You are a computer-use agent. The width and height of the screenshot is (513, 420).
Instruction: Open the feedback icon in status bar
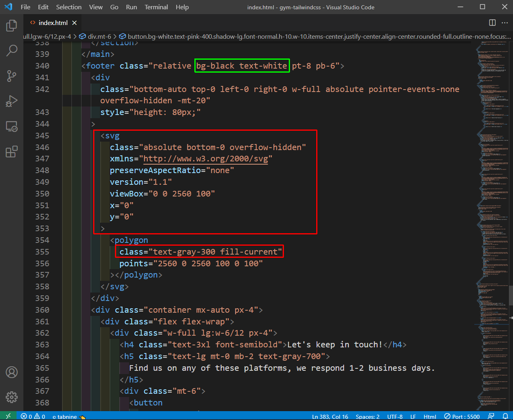tap(491, 416)
